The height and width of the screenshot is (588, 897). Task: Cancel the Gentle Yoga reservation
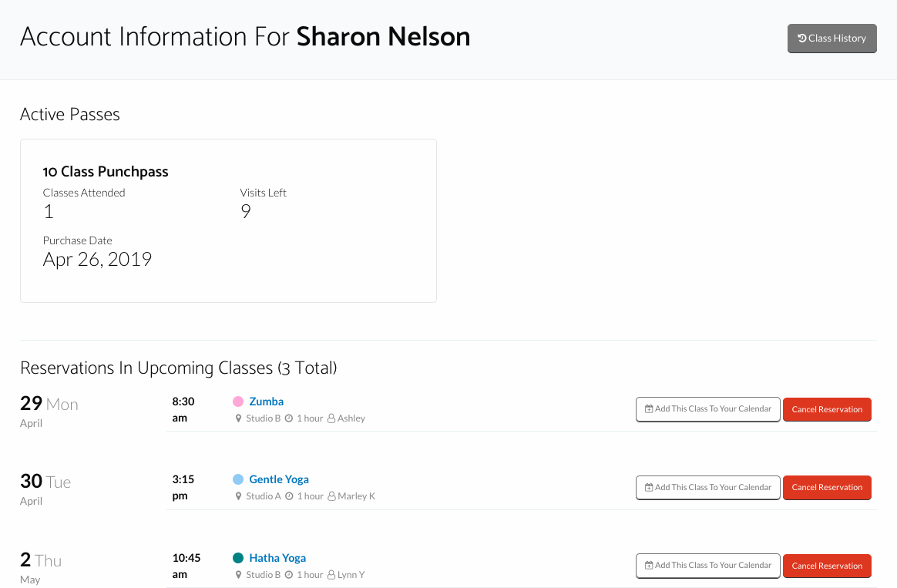[827, 487]
